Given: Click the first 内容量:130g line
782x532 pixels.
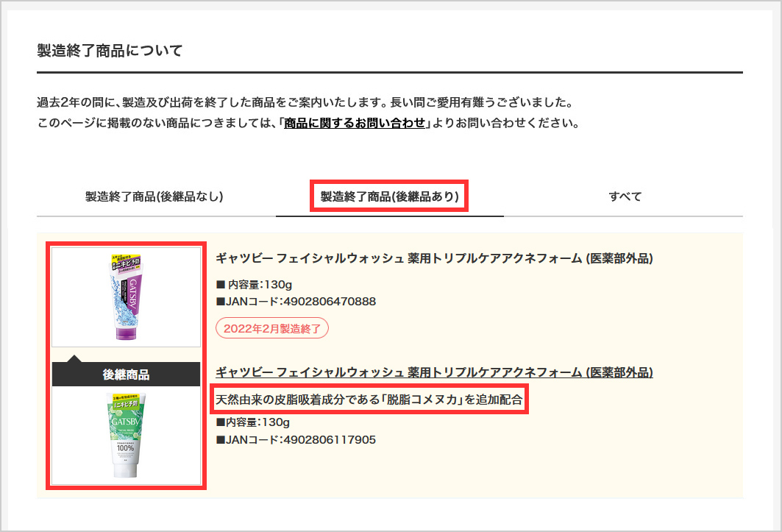Looking at the screenshot, I should click(x=255, y=285).
